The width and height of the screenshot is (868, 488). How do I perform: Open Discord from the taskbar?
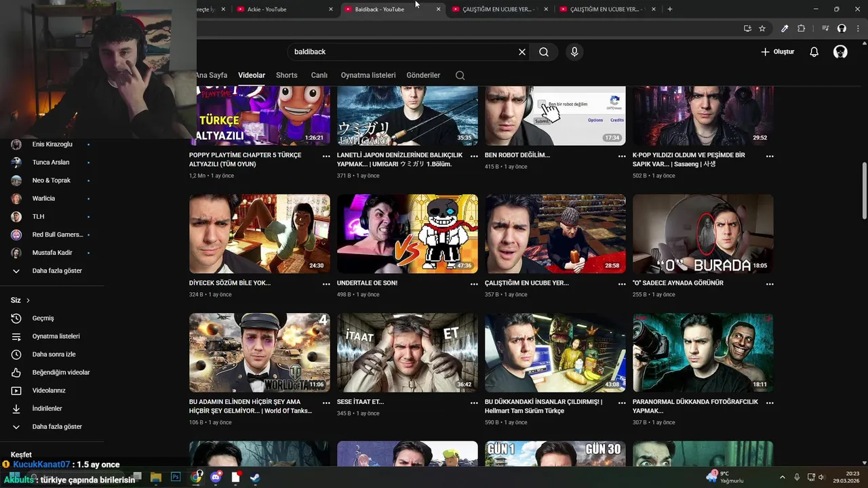[x=216, y=477]
